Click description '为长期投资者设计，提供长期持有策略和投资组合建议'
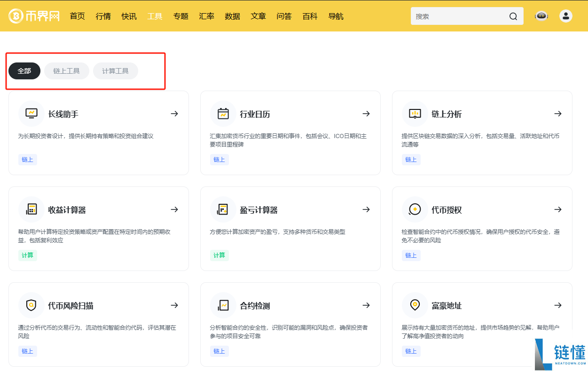The width and height of the screenshot is (588, 371). (86, 136)
